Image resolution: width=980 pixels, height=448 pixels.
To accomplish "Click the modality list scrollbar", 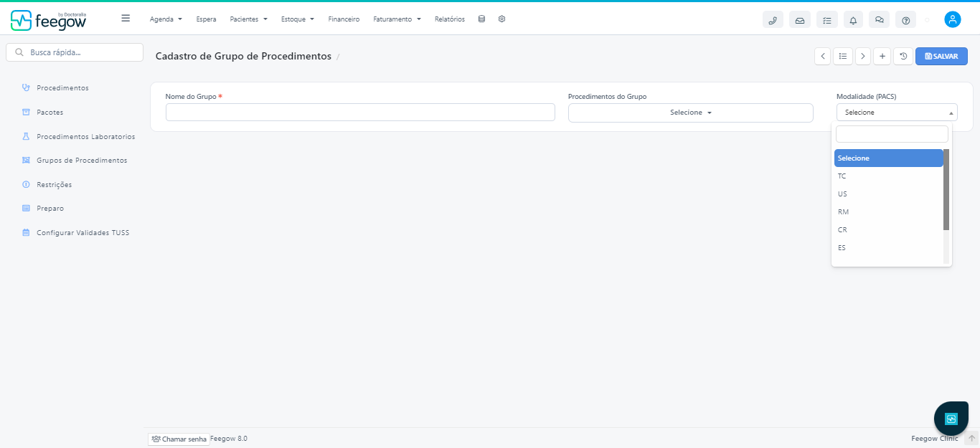I will [946, 190].
